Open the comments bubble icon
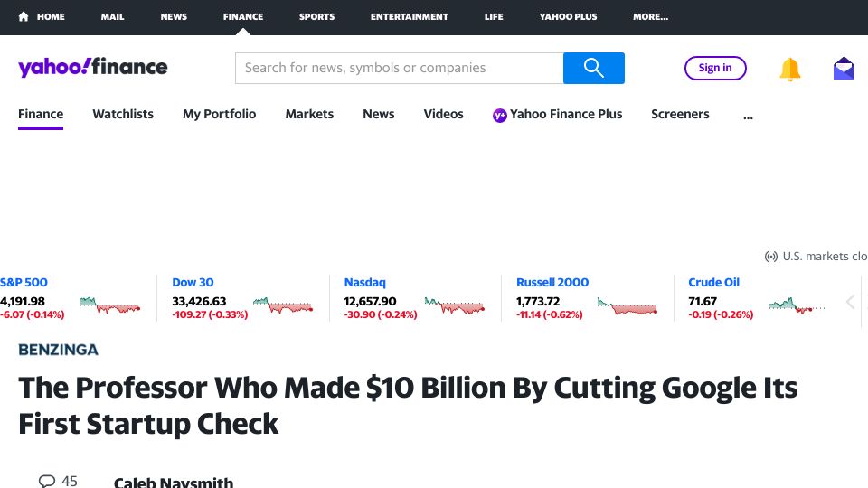Screen dimensions: 868x488 click(x=47, y=481)
